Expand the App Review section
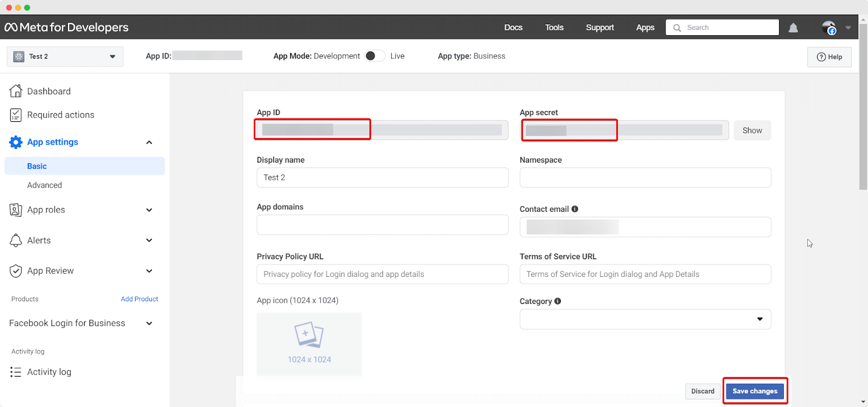868x407 pixels. (149, 271)
